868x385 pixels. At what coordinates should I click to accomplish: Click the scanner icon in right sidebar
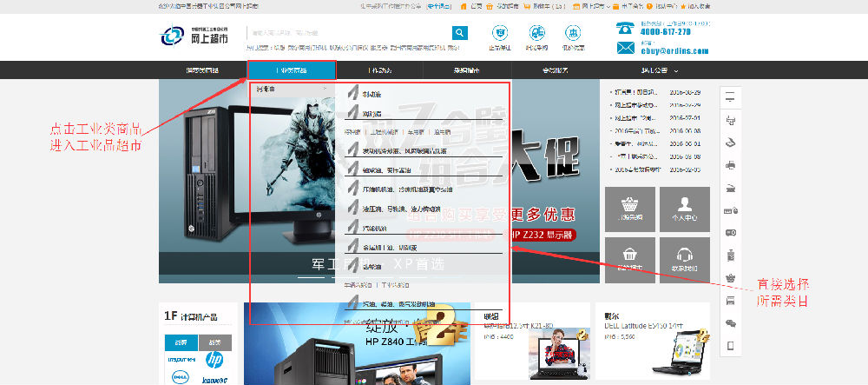tap(730, 143)
